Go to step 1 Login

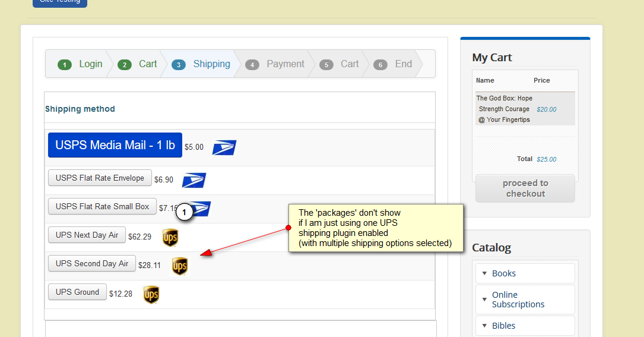80,64
